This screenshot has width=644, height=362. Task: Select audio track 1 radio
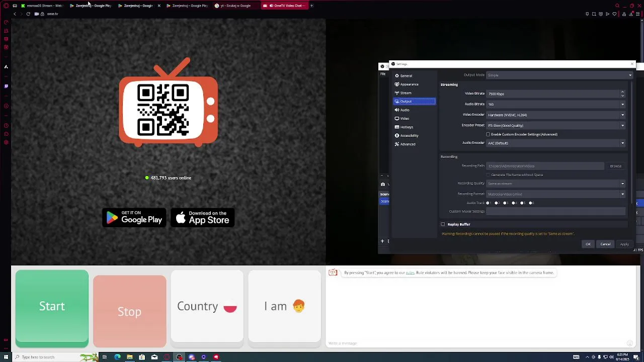[488, 203]
